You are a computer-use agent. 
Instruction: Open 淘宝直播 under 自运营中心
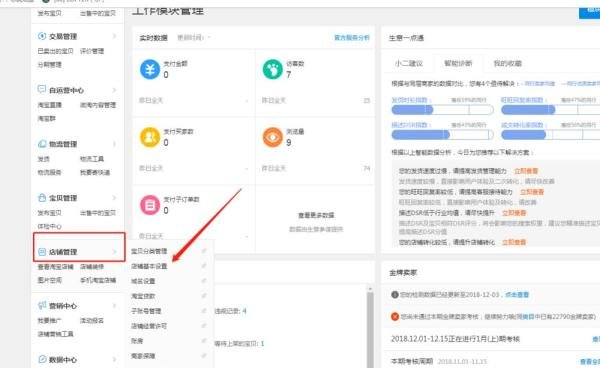(49, 105)
